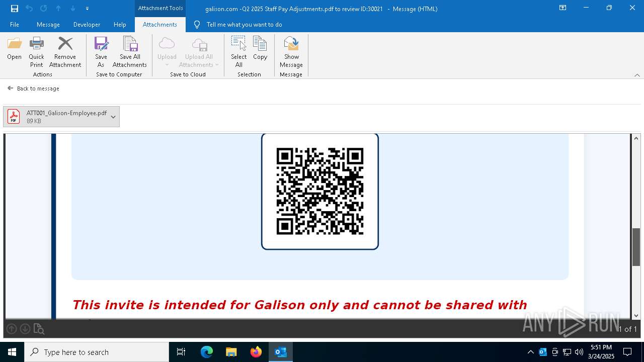Image resolution: width=644 pixels, height=362 pixels.
Task: Launch Microsoft Edge from the taskbar
Action: [207, 352]
